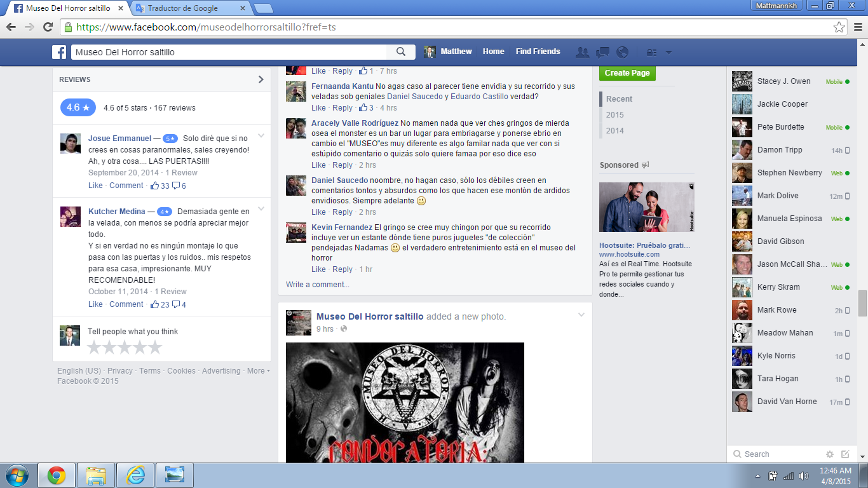This screenshot has height=488, width=868.
Task: Open Daniel Saucedo's profile from his comment
Action: pos(339,180)
